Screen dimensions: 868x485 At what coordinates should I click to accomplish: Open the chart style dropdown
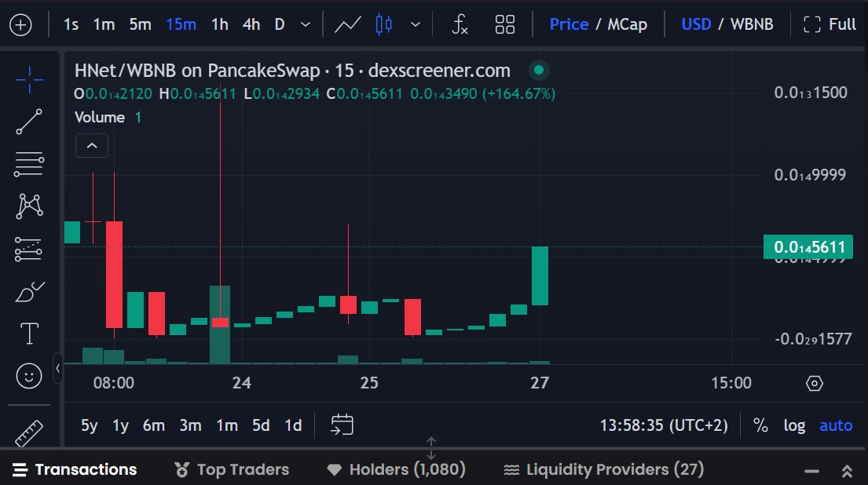click(x=416, y=24)
